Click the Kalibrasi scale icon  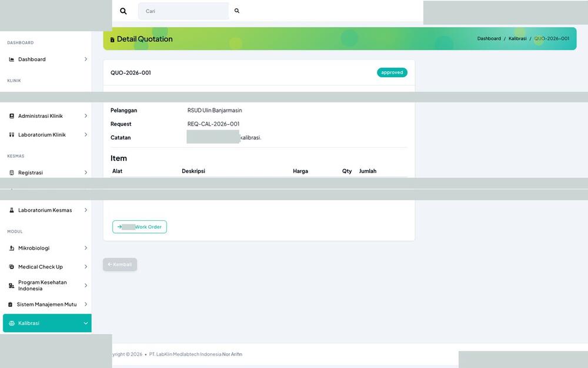point(12,323)
